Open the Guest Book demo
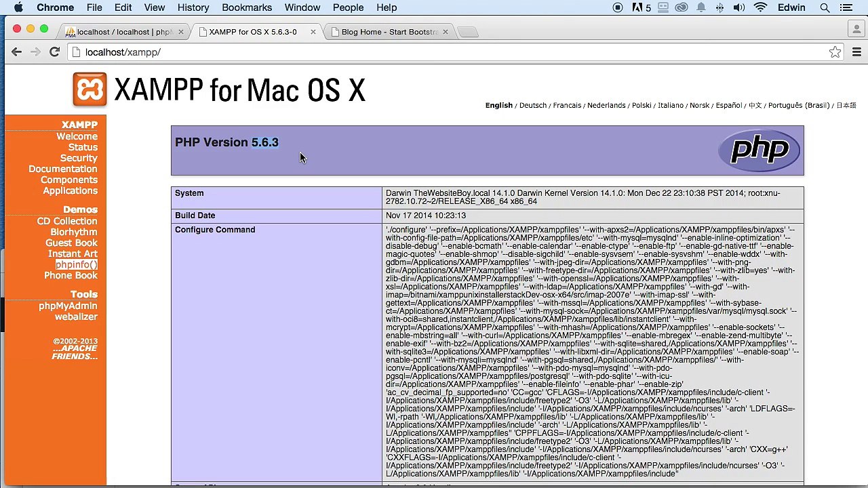868x488 pixels. (71, 243)
